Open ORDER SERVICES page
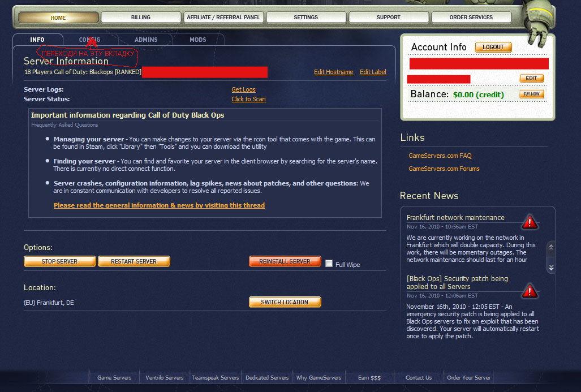 click(471, 18)
